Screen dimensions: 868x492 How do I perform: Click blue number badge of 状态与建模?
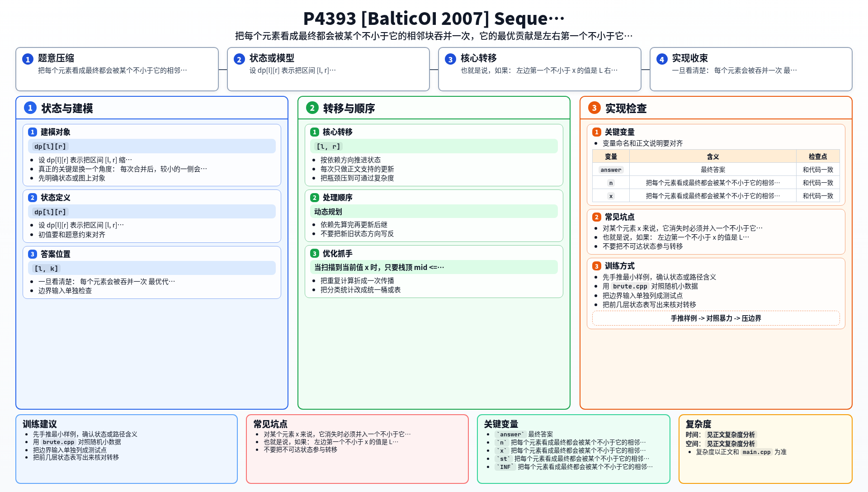(30, 108)
